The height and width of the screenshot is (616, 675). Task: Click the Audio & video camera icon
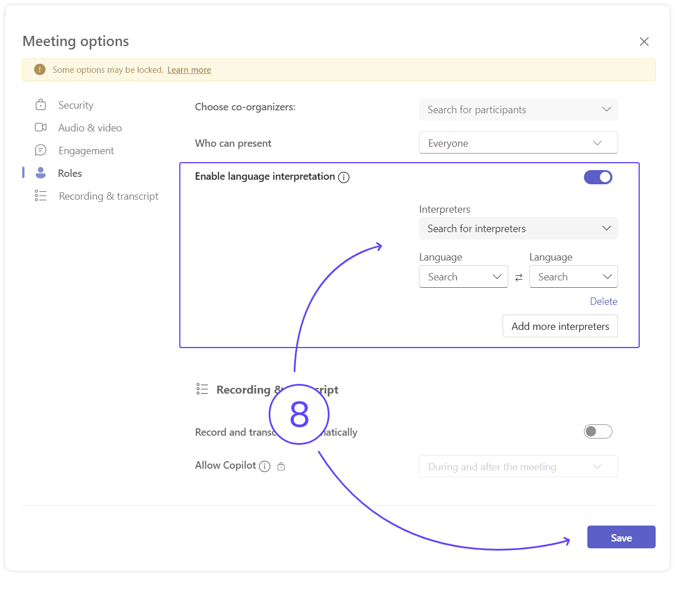point(40,127)
